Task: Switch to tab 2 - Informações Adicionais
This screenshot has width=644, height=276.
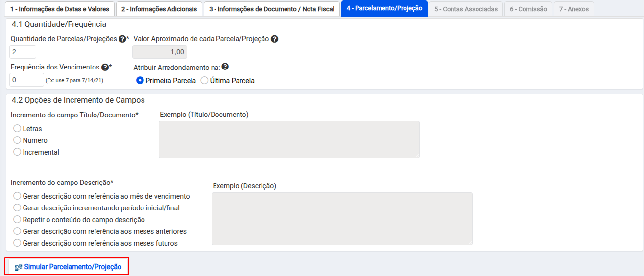Action: (x=159, y=9)
